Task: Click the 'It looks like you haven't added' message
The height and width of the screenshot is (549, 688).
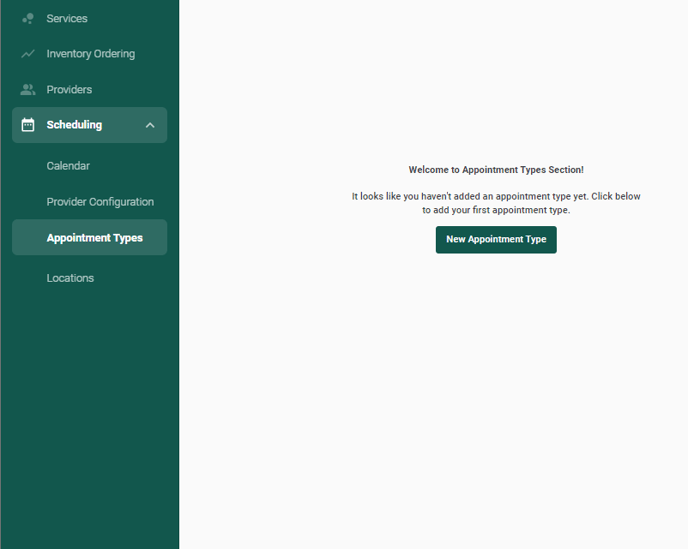Action: [x=496, y=203]
